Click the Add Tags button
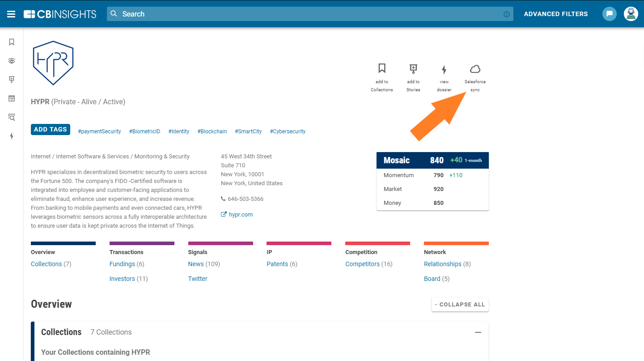This screenshot has width=644, height=361. (x=51, y=129)
